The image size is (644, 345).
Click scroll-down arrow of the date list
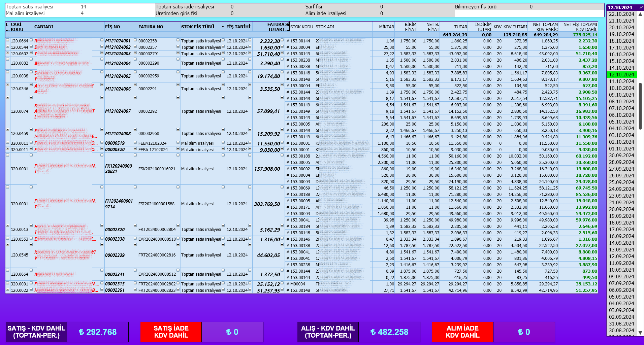coord(640,333)
